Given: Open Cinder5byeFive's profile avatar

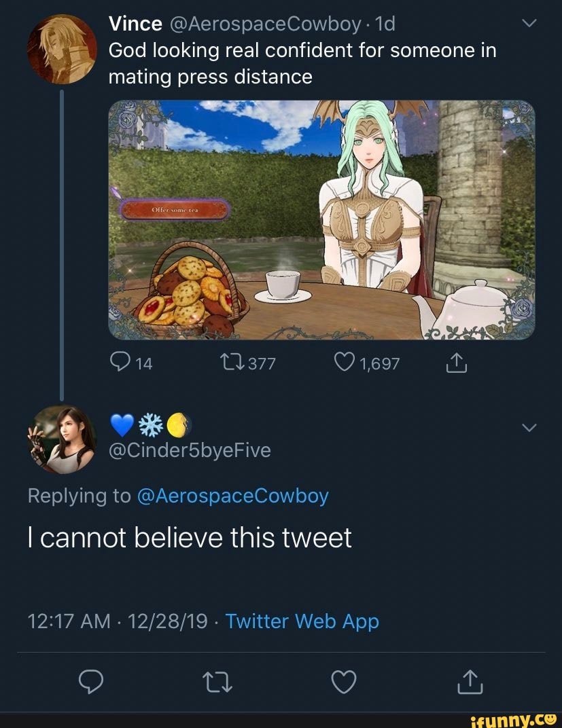Looking at the screenshot, I should pos(61,439).
